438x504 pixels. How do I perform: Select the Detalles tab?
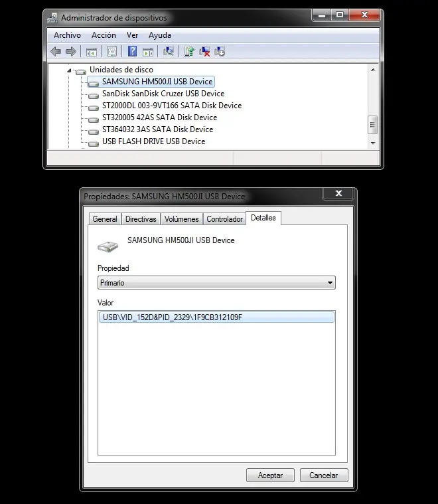[x=263, y=218]
